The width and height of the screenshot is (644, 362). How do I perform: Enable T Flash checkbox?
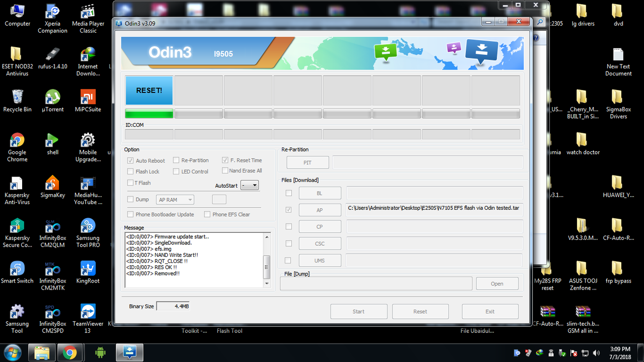click(130, 183)
